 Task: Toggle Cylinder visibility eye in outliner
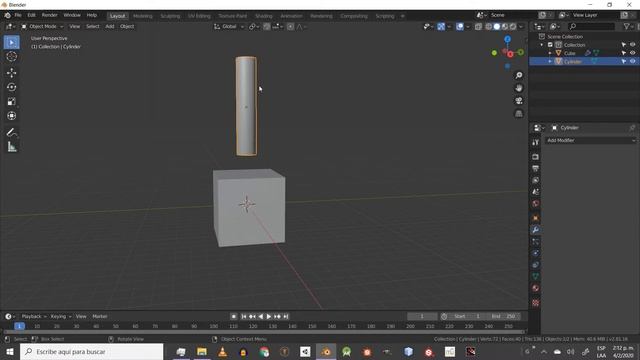pos(633,61)
